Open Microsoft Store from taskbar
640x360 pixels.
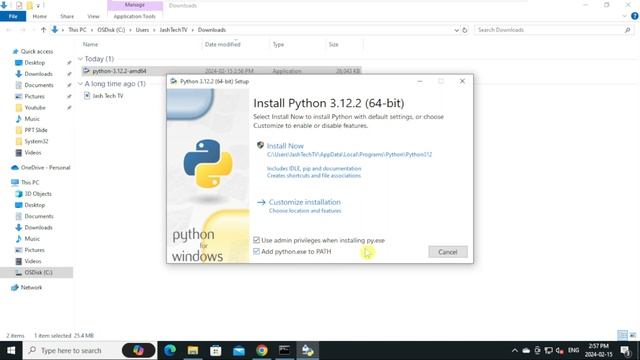point(216,350)
